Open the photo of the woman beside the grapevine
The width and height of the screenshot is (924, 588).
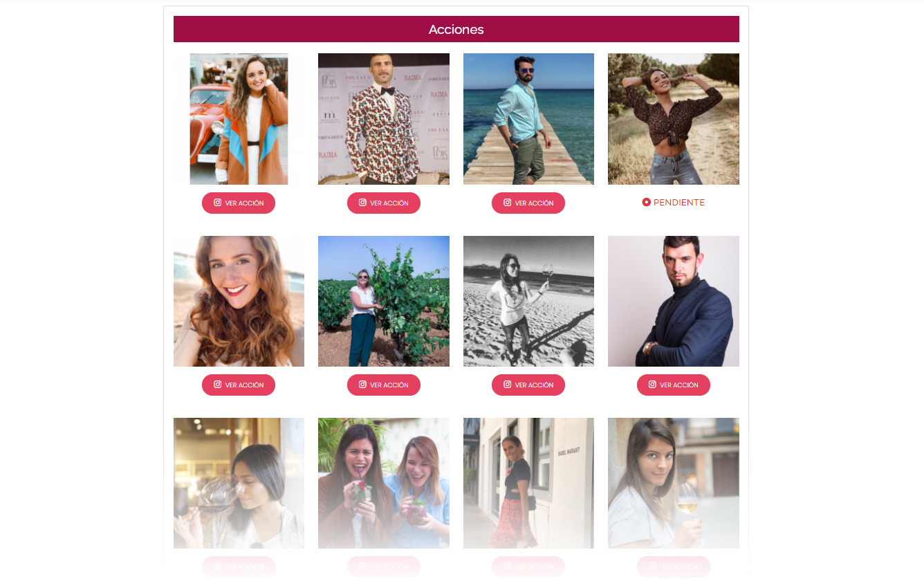click(x=384, y=301)
